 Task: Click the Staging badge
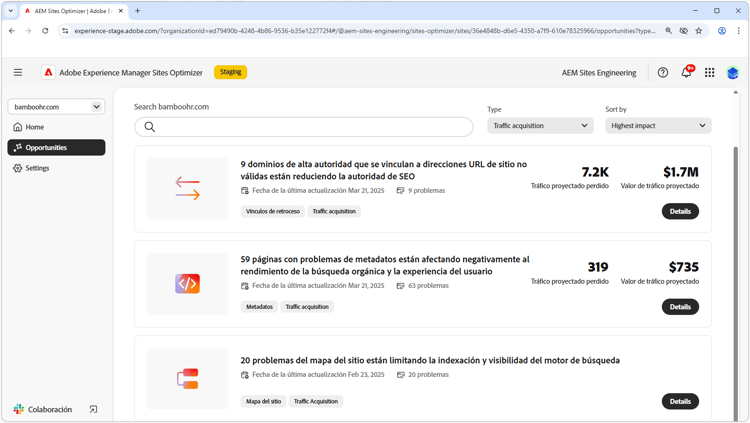tap(230, 72)
